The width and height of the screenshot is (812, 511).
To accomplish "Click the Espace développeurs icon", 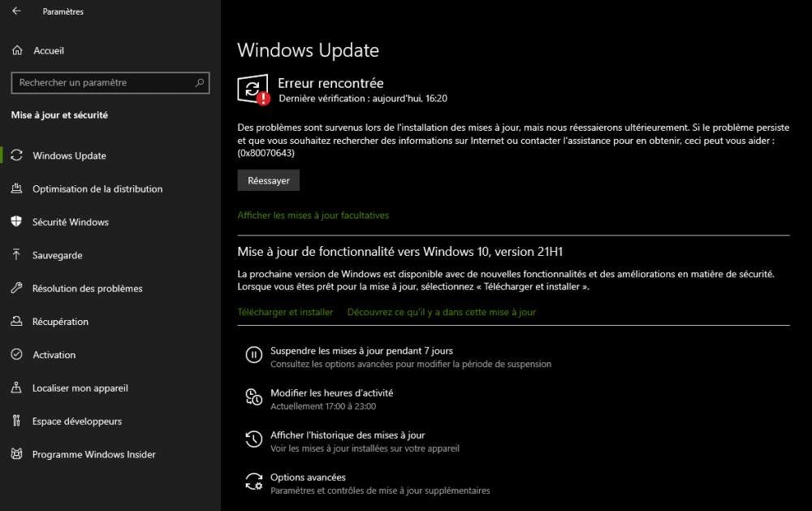I will coord(15,421).
